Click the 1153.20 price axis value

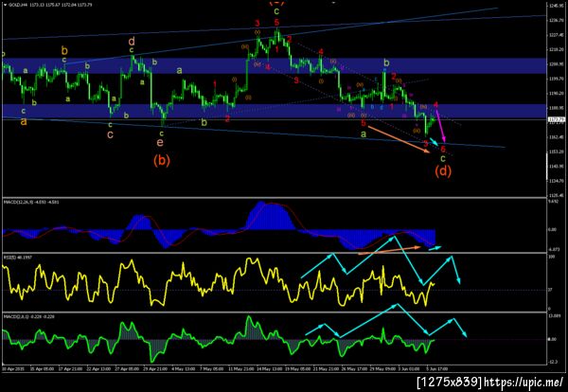pyautogui.click(x=558, y=151)
